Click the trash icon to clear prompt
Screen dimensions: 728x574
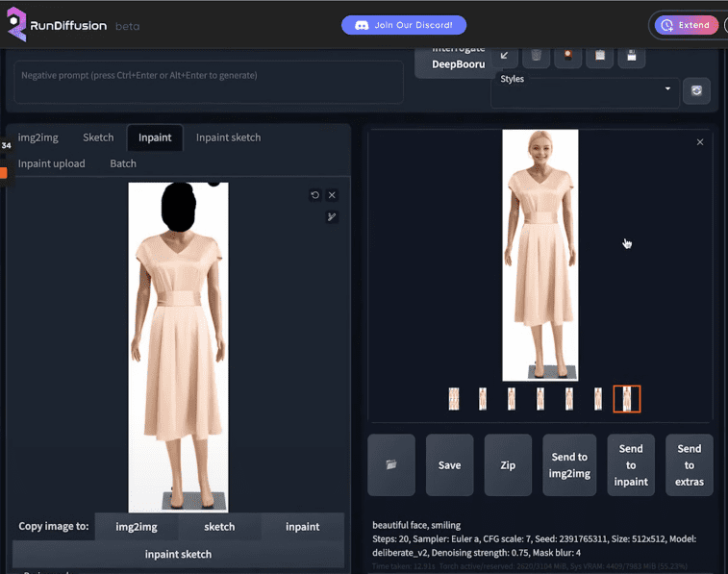coord(537,56)
